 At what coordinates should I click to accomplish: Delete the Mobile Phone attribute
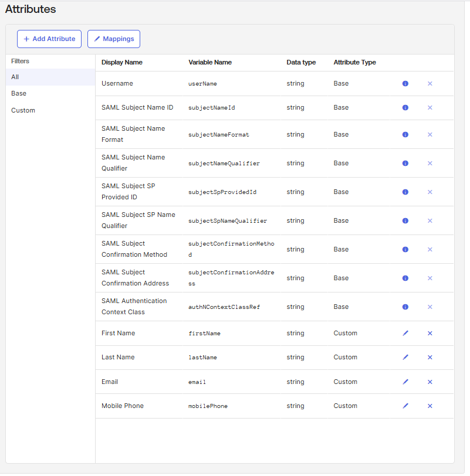430,406
